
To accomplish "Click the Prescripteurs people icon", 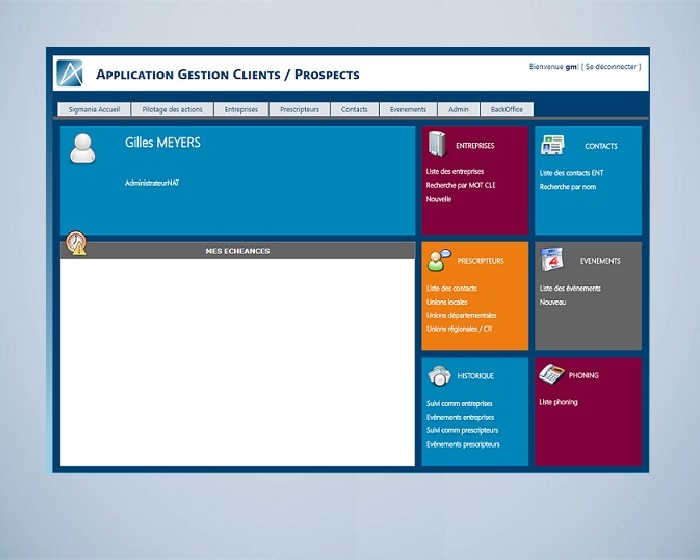I will (438, 261).
